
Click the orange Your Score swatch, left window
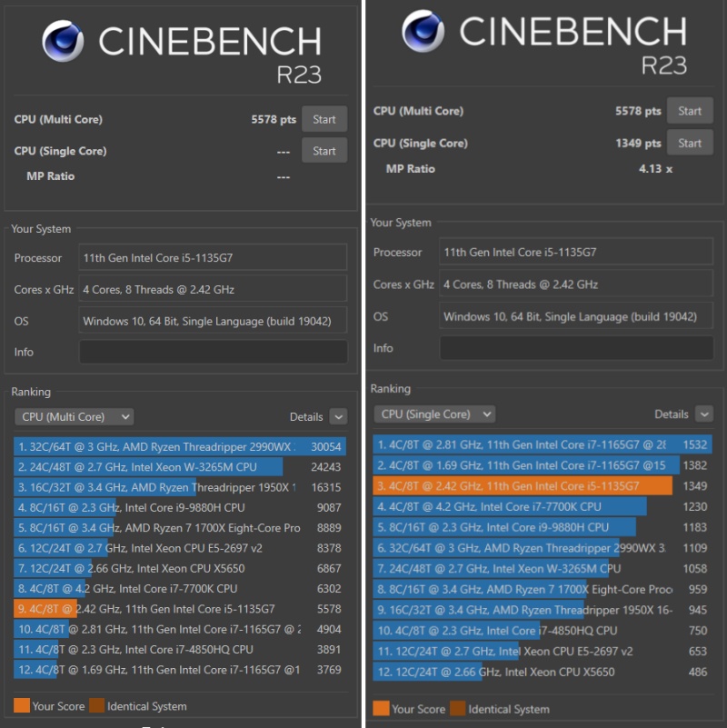(x=22, y=705)
